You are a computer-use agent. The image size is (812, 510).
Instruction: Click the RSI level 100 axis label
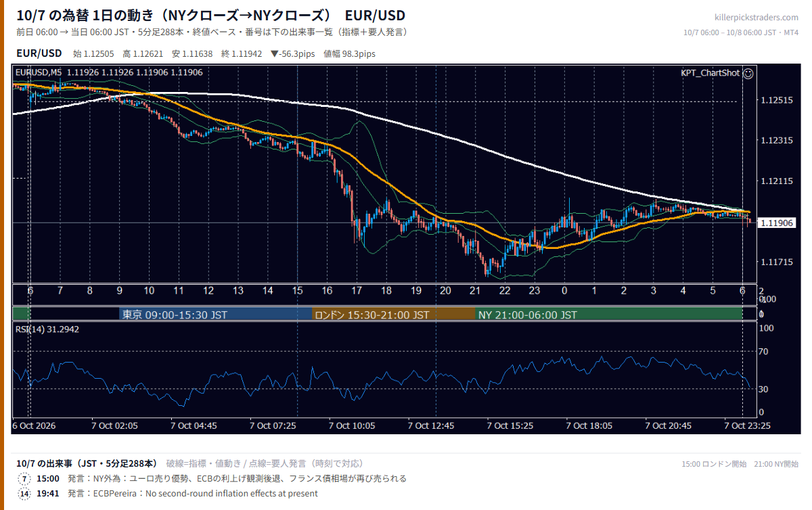767,328
